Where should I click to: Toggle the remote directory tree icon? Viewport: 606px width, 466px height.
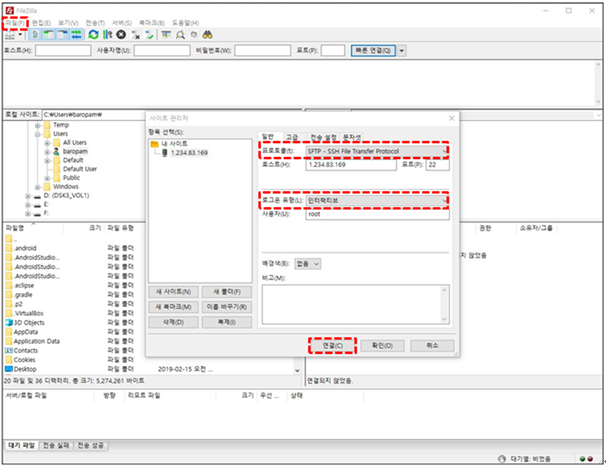tap(63, 35)
